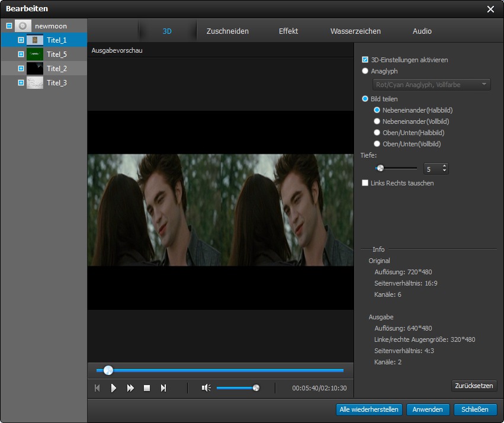
Task: Click the Zurücksetzen button
Action: pos(474,386)
